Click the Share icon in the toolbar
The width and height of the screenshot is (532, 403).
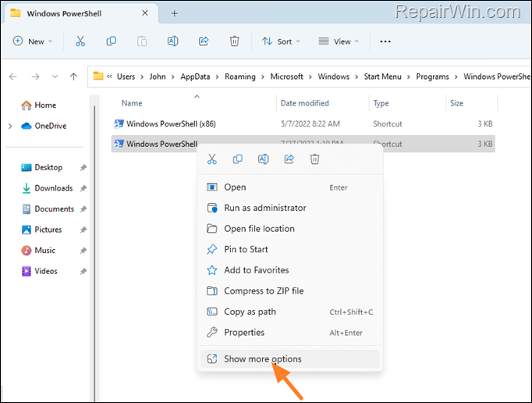[204, 41]
